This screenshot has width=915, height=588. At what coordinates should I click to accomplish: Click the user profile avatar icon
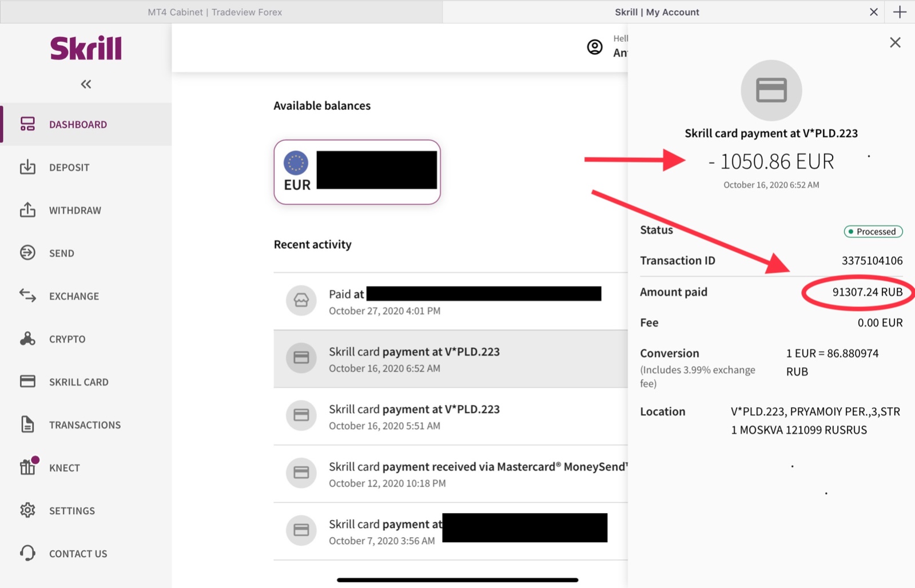click(x=595, y=47)
